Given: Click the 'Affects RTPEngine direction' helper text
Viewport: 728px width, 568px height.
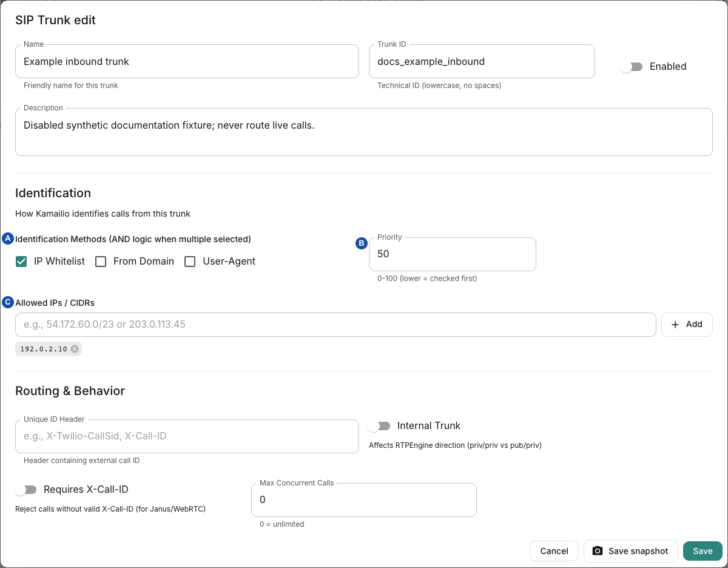Looking at the screenshot, I should tap(455, 445).
